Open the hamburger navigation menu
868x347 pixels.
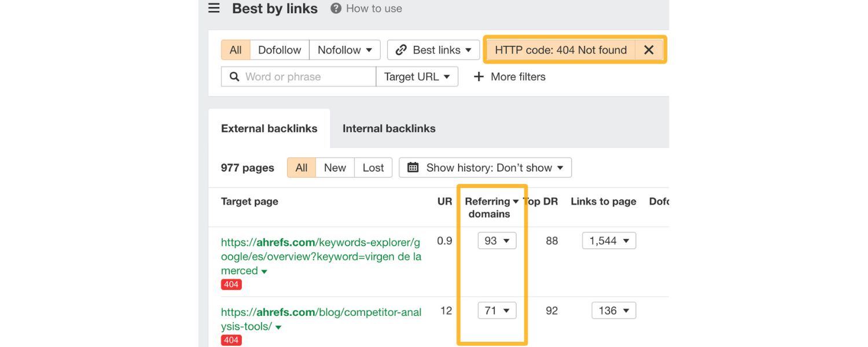pos(214,8)
